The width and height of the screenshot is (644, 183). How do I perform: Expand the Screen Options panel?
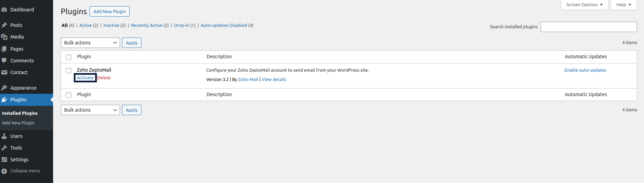pos(584,5)
